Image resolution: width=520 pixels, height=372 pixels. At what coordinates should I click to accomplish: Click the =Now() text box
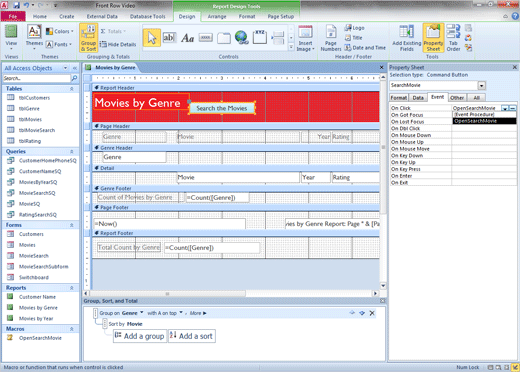click(x=169, y=224)
